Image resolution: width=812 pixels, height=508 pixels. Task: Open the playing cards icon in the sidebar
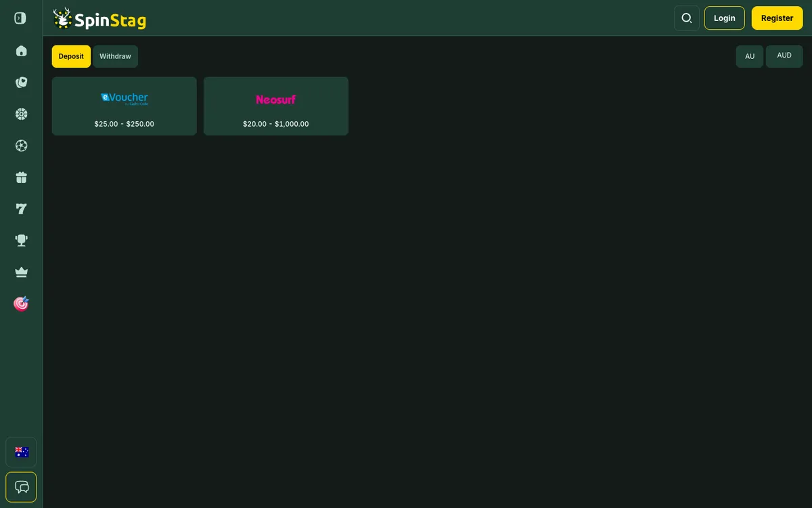tap(21, 83)
